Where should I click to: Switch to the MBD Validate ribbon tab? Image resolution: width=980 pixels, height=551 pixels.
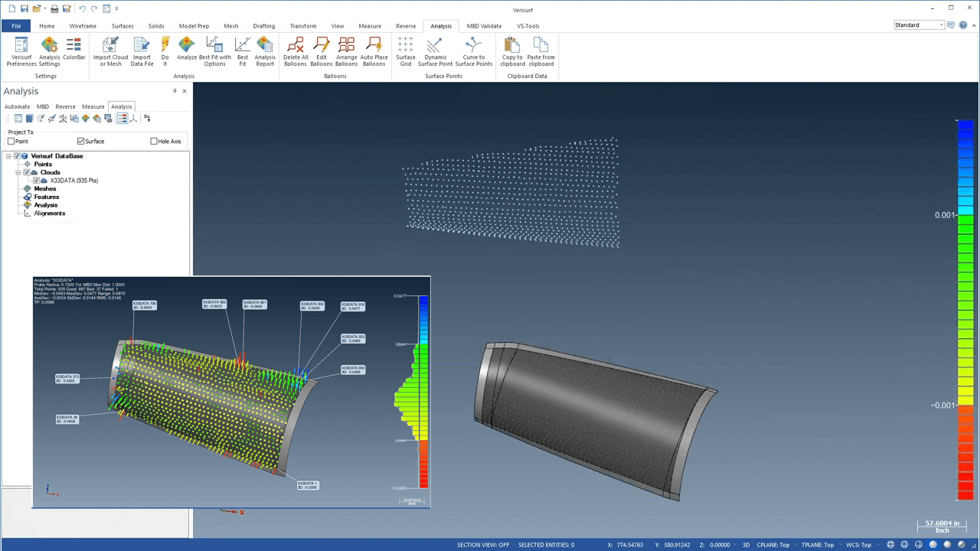484,25
